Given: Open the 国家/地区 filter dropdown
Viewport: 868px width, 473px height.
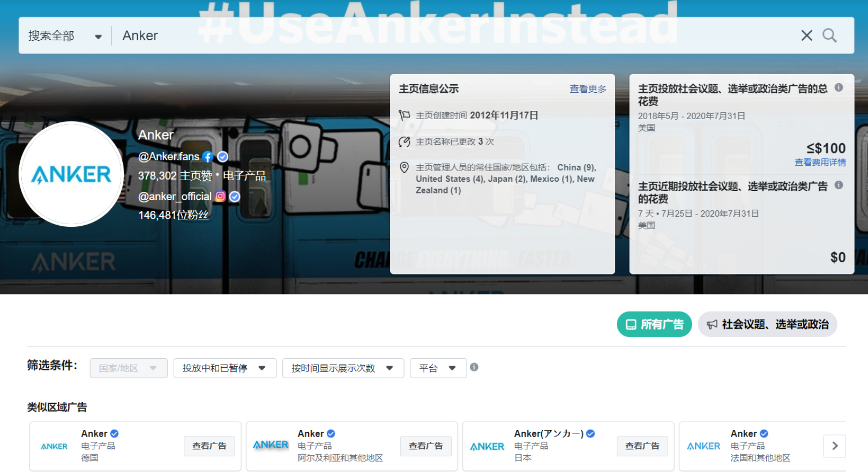Looking at the screenshot, I should (129, 368).
